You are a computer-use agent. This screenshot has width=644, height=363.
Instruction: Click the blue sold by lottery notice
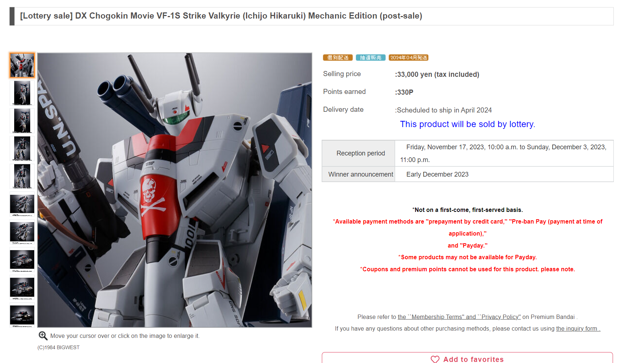[x=468, y=124]
